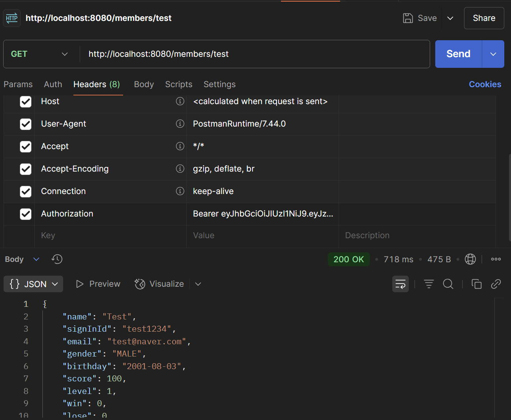Screen dimensions: 511x420
Task: Toggle the wrap lines icon
Action: 401,284
